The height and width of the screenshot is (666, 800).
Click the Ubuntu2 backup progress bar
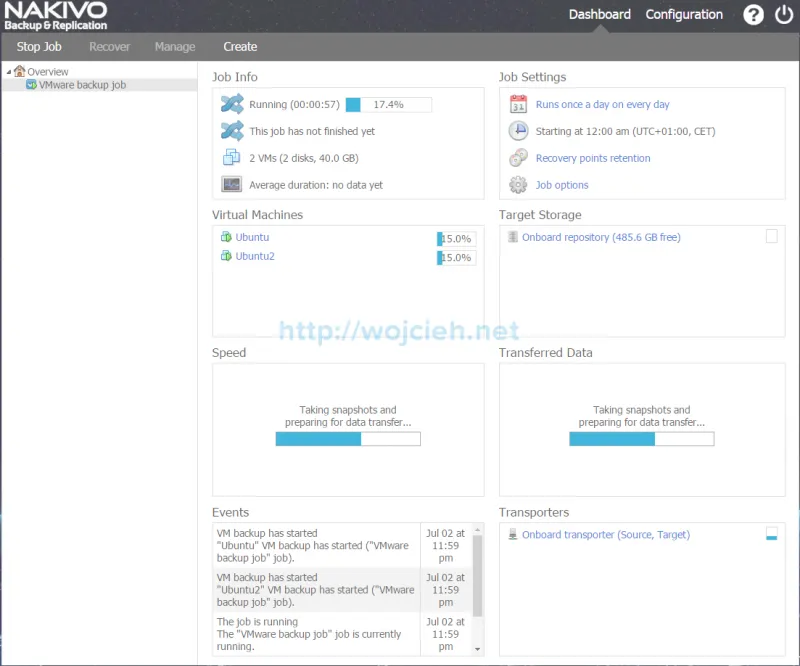pyautogui.click(x=456, y=257)
